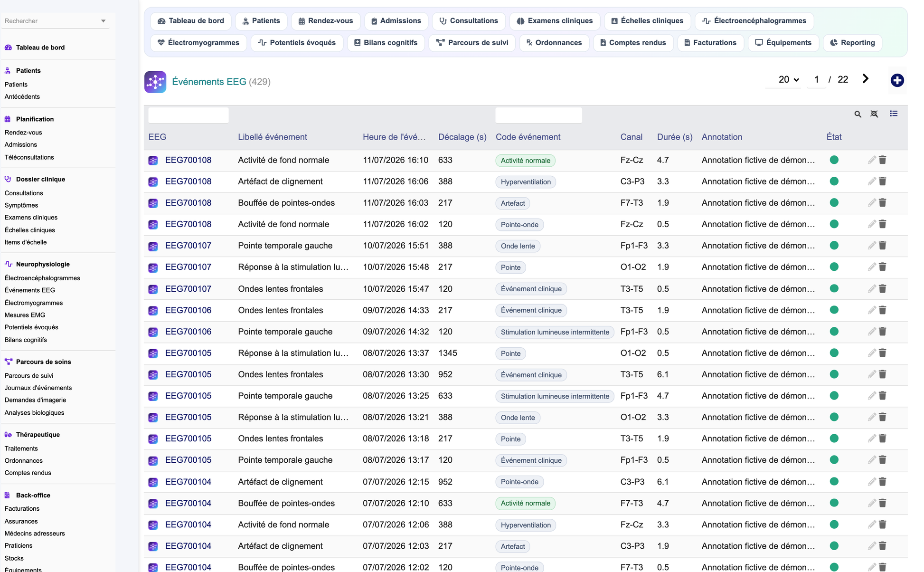
Task: Open Médecins adresseurs in the sidebar
Action: 35,534
